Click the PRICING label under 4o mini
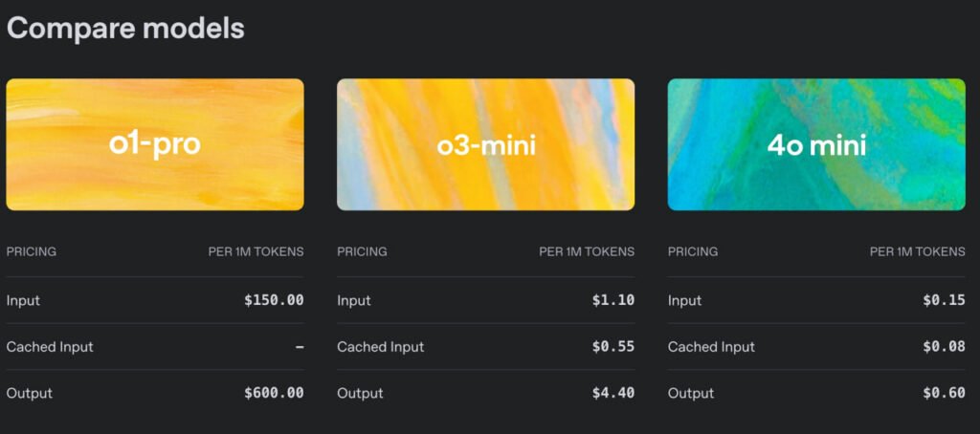This screenshot has width=980, height=434. pos(693,252)
